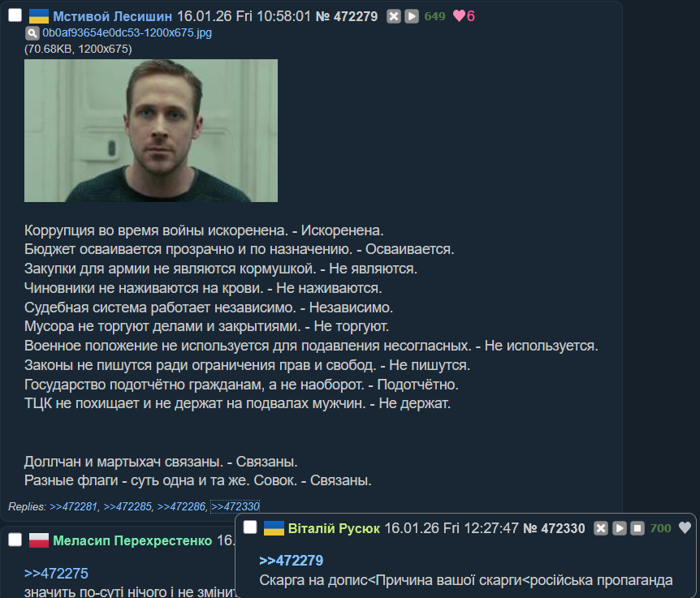Click the X icon on post 472330

(601, 528)
